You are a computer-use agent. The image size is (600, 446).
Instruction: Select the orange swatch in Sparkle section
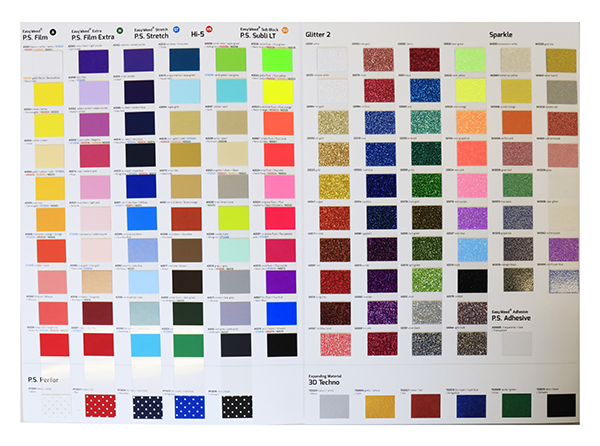(x=517, y=122)
